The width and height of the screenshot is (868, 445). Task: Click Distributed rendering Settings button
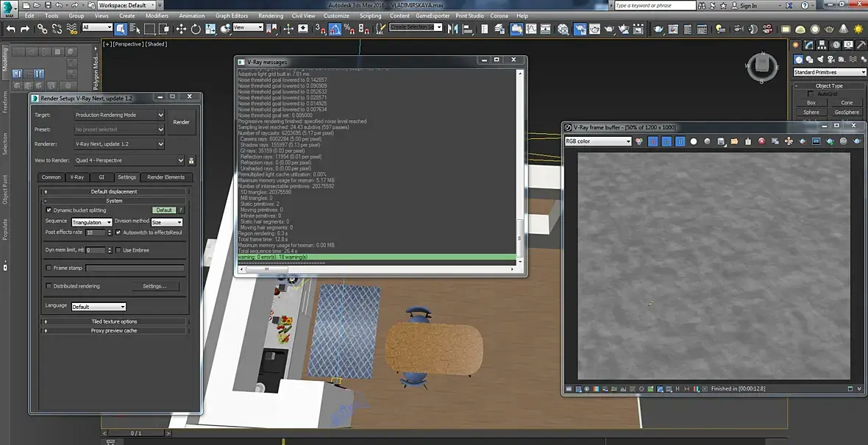pos(155,286)
